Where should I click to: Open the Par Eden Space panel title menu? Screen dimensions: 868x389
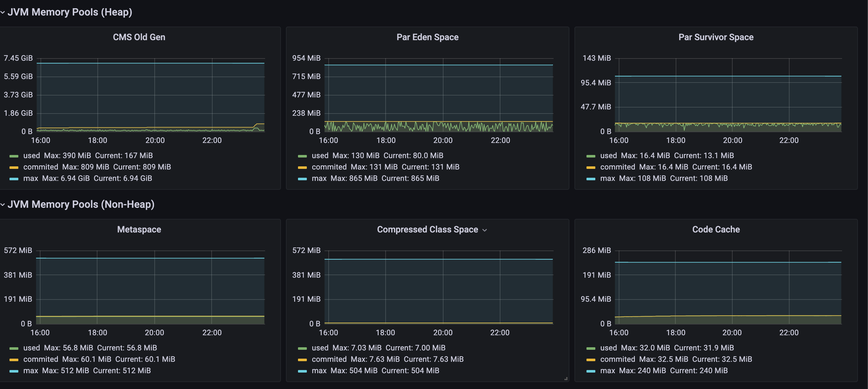pyautogui.click(x=427, y=37)
